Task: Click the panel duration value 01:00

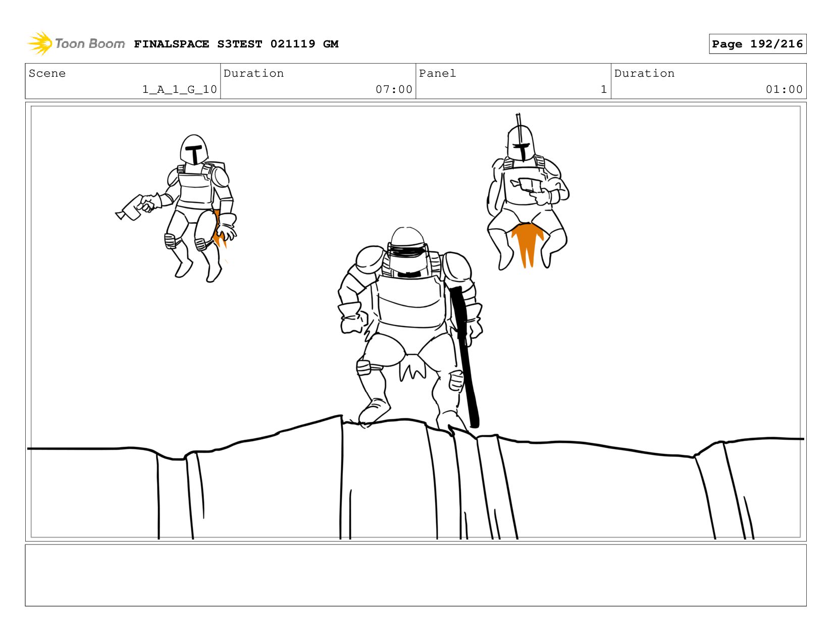Action: [x=784, y=89]
